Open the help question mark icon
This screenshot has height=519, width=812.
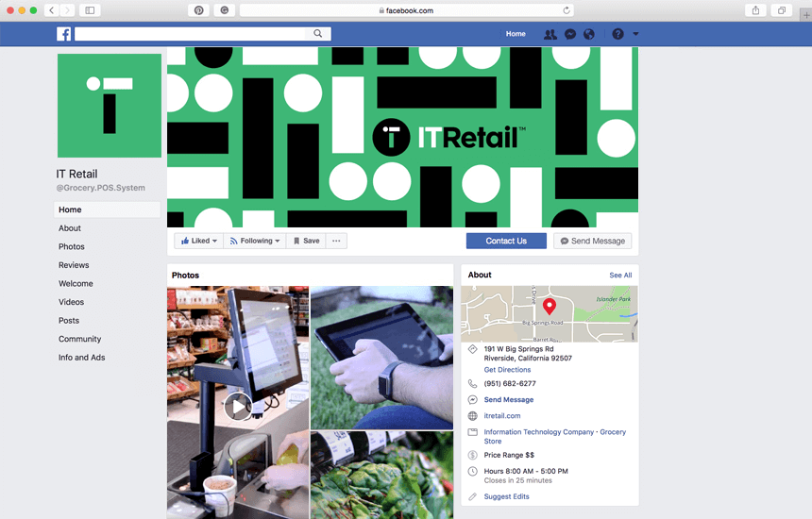coord(617,34)
